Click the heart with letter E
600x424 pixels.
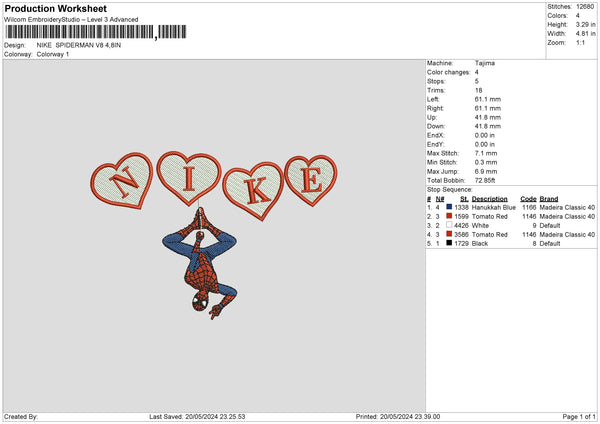(x=311, y=180)
